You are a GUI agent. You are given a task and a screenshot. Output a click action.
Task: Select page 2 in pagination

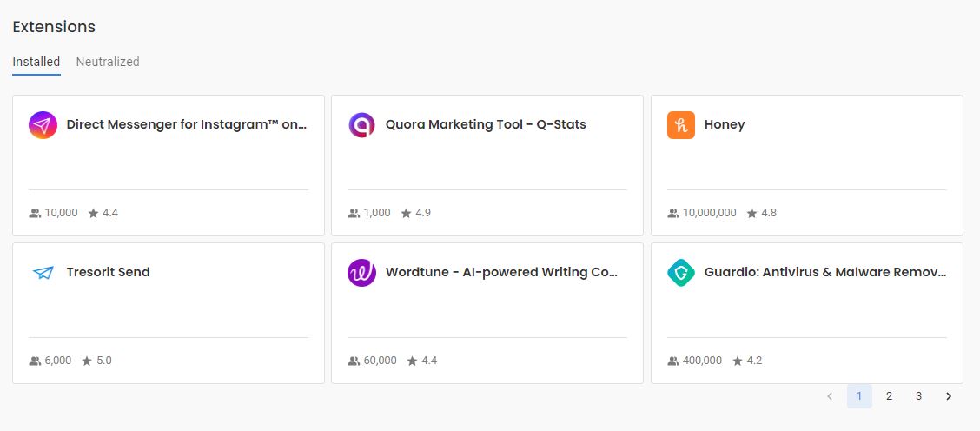tap(889, 396)
